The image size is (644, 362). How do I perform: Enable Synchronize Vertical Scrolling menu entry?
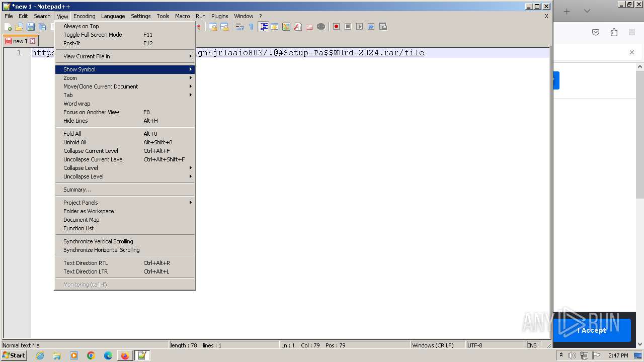tap(125, 241)
